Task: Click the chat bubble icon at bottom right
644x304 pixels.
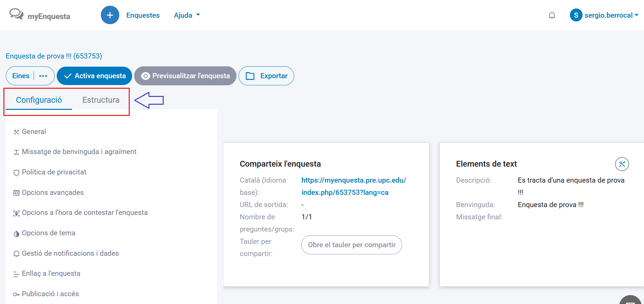Action: click(x=630, y=301)
